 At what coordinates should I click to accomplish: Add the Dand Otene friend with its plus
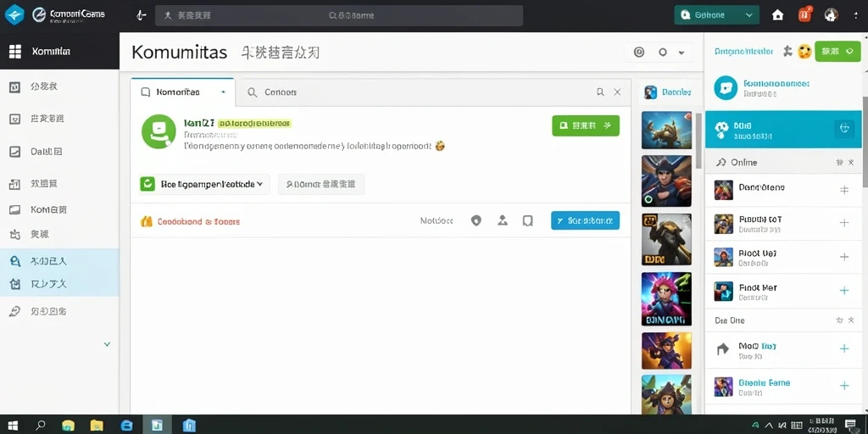coord(844,190)
